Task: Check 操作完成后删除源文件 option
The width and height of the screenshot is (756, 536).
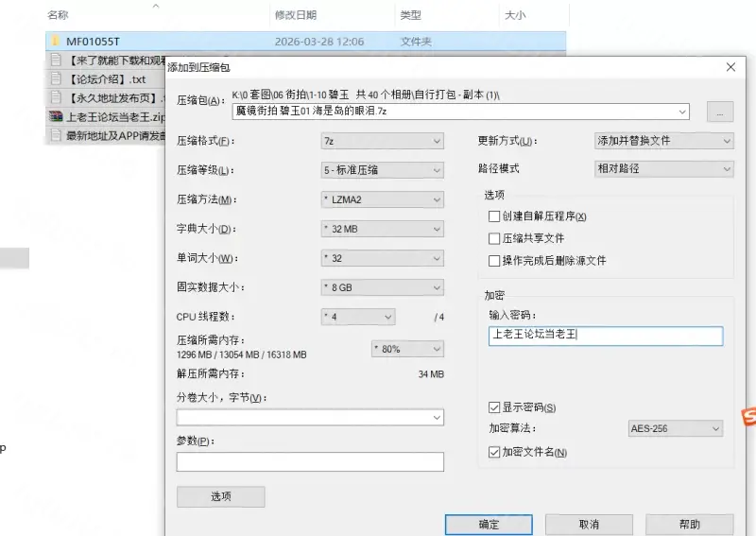Action: click(493, 261)
